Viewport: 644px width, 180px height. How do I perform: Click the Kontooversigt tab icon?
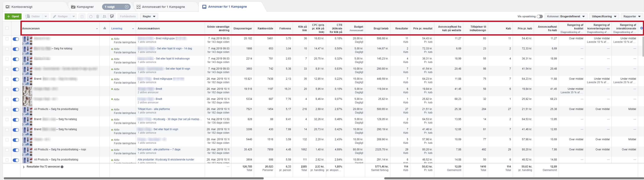click(8, 7)
